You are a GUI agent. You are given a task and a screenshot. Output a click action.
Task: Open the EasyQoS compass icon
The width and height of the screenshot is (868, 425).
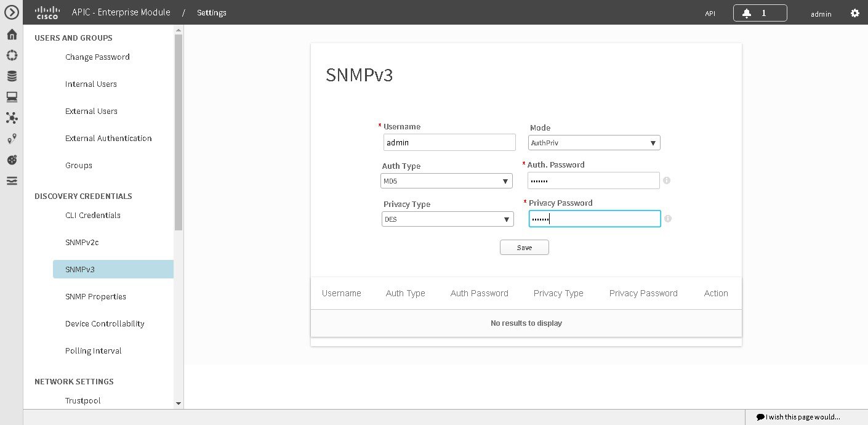tap(11, 160)
